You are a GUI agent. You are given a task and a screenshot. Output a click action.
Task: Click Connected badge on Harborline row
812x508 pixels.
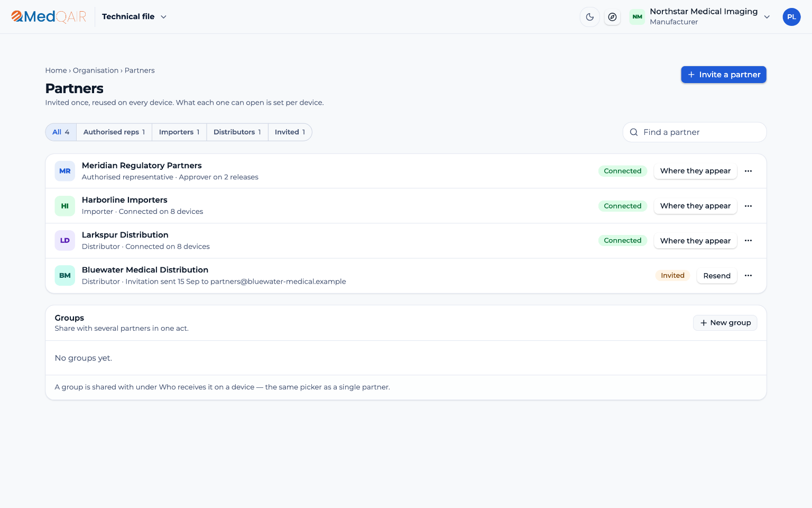(623, 206)
